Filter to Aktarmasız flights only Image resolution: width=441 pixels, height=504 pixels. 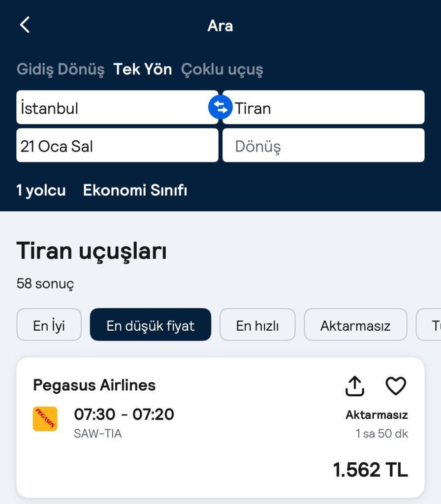pyautogui.click(x=355, y=325)
